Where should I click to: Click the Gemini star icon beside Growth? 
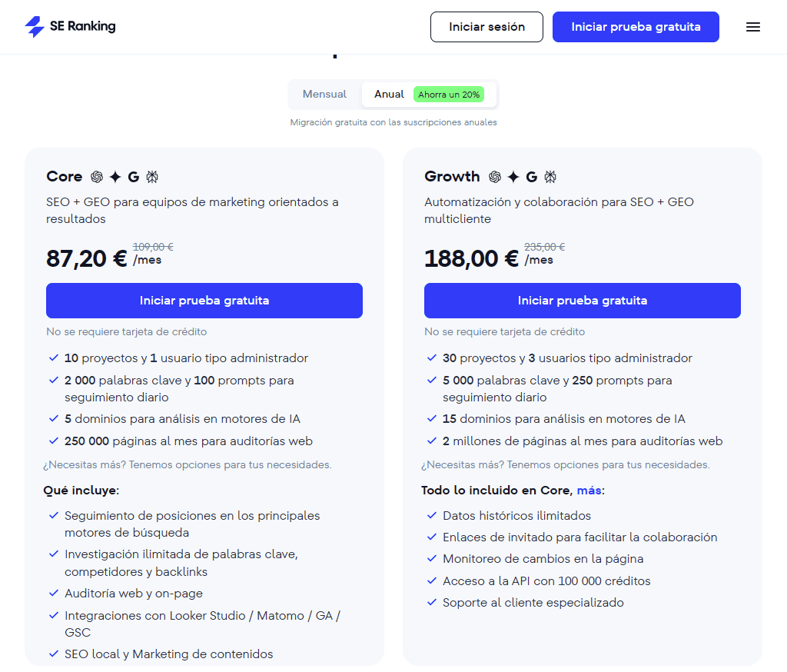click(x=513, y=177)
